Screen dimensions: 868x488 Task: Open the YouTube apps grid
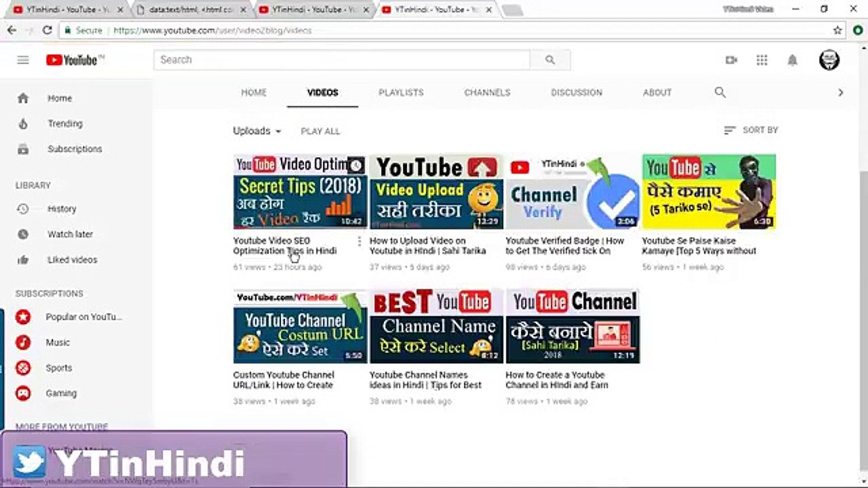(x=762, y=60)
